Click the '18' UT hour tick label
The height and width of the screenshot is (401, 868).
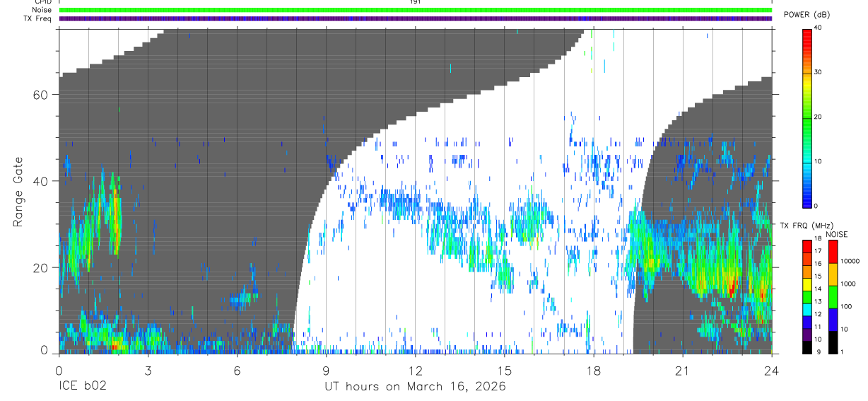coord(593,370)
